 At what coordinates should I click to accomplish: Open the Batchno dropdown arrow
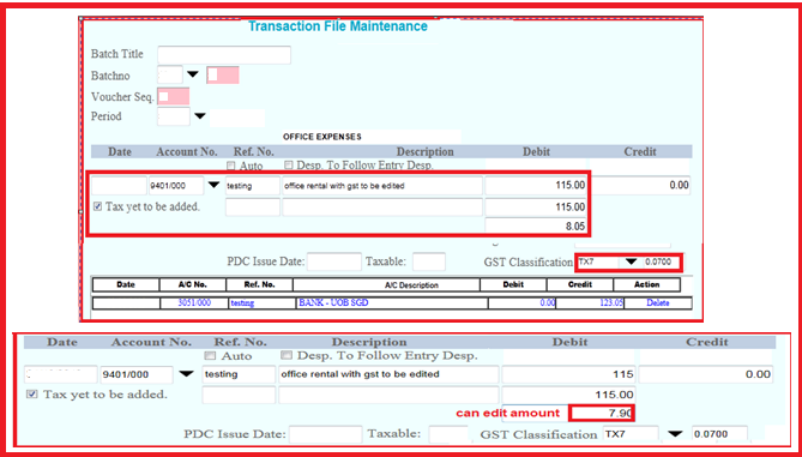coord(193,75)
